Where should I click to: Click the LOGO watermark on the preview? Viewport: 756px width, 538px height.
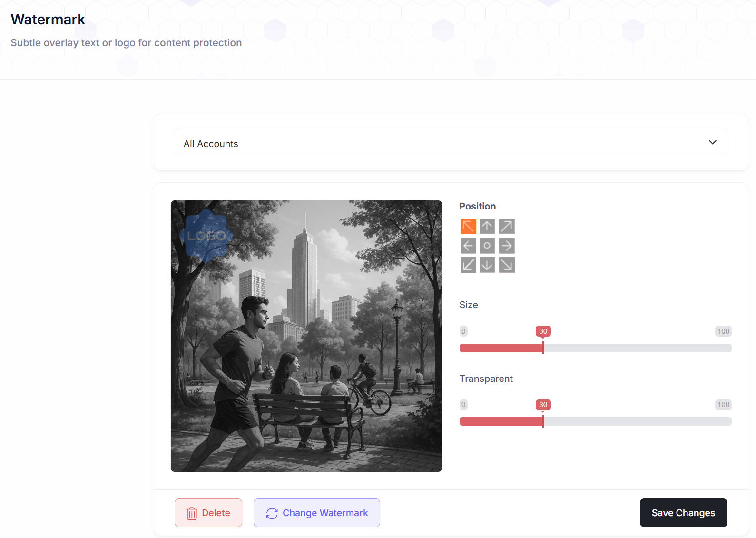206,236
